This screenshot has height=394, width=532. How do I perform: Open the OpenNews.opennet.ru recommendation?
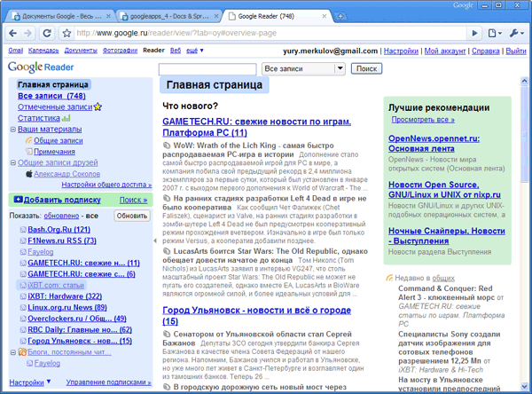point(434,144)
